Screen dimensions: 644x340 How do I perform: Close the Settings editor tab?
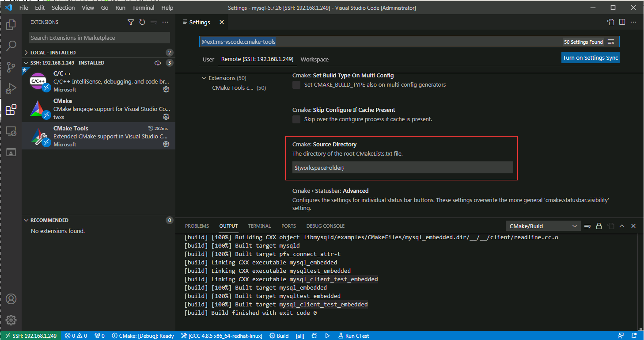click(222, 22)
